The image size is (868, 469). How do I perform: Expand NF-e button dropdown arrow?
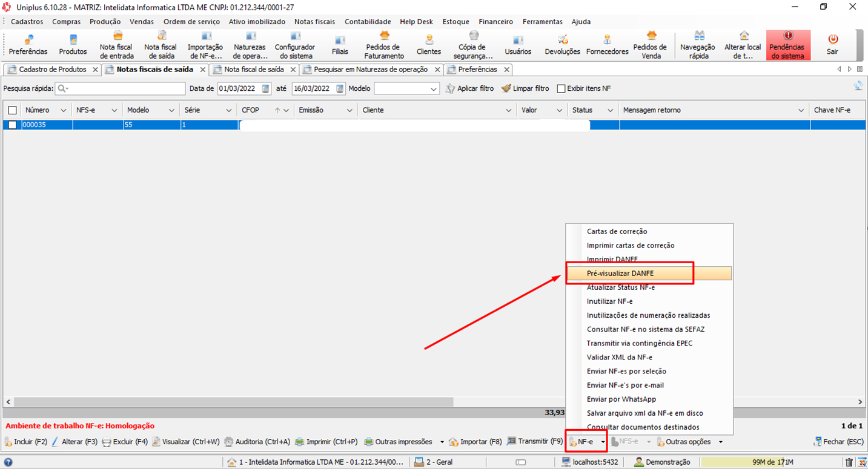[x=603, y=442]
